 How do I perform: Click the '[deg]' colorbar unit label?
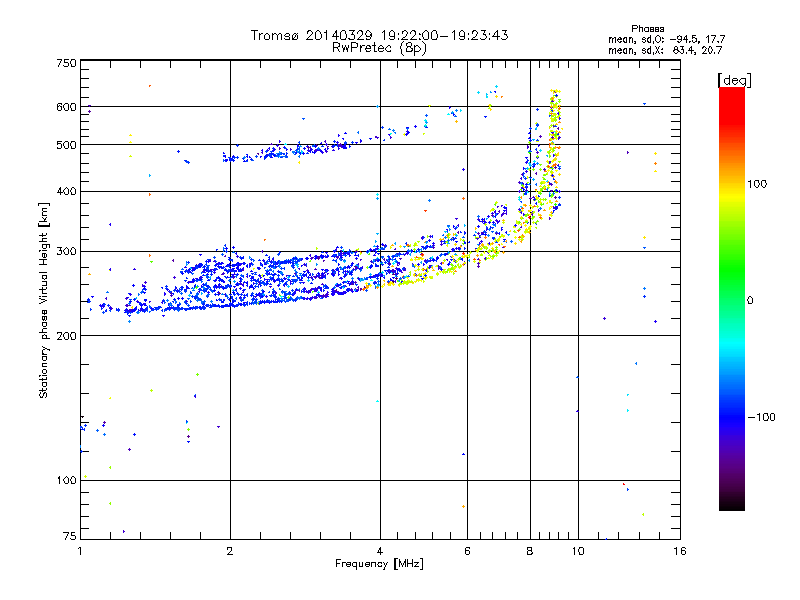click(x=734, y=80)
